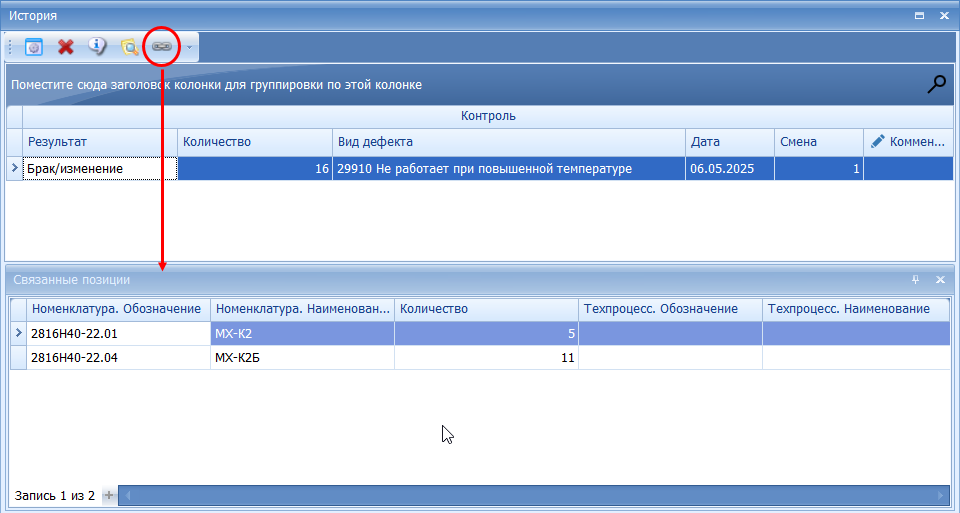The height and width of the screenshot is (513, 960).
Task: Select the МХ-К2 name cell
Action: click(302, 334)
